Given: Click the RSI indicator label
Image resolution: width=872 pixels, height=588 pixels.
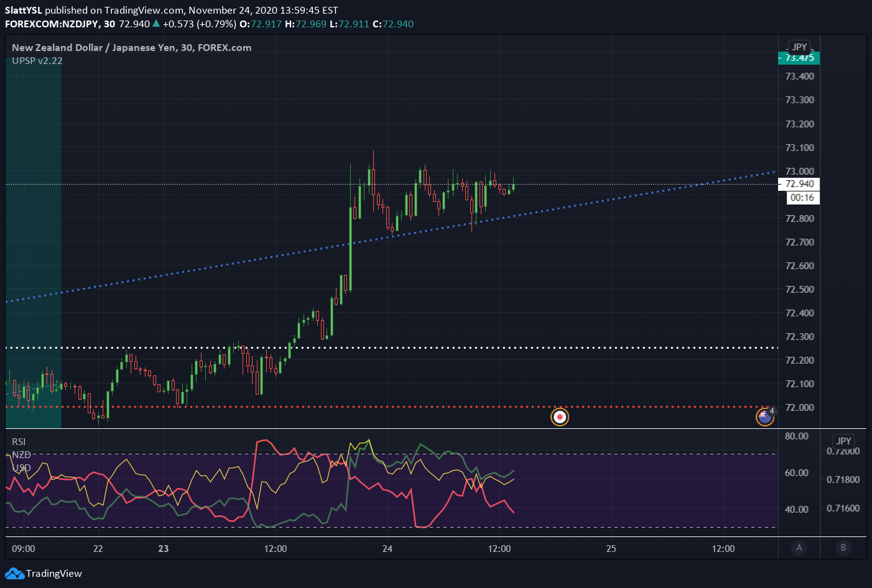Looking at the screenshot, I should [19, 441].
